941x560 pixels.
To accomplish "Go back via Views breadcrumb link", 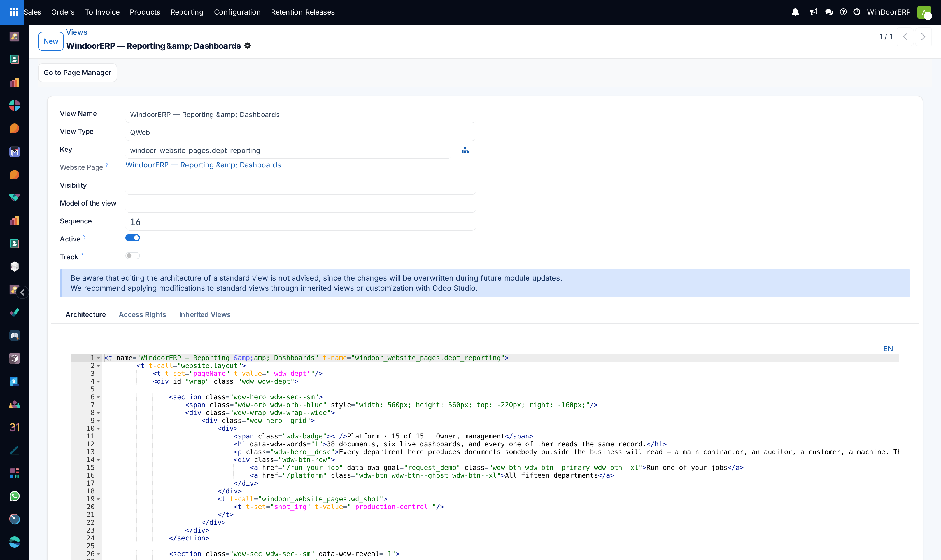I will click(77, 32).
